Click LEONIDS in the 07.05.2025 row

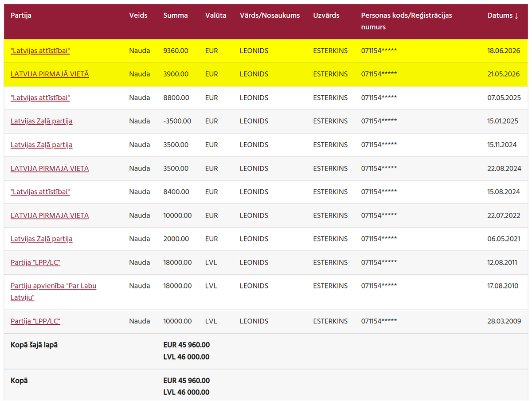click(x=254, y=98)
